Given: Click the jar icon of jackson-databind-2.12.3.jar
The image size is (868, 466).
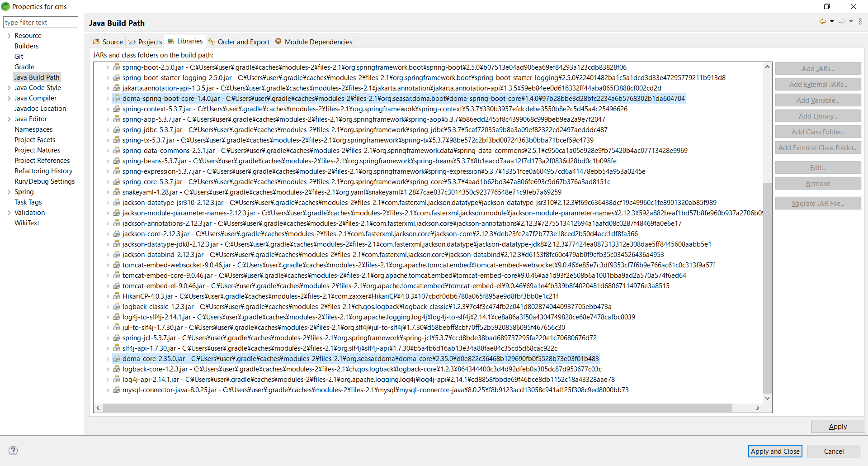Looking at the screenshot, I should coord(117,254).
